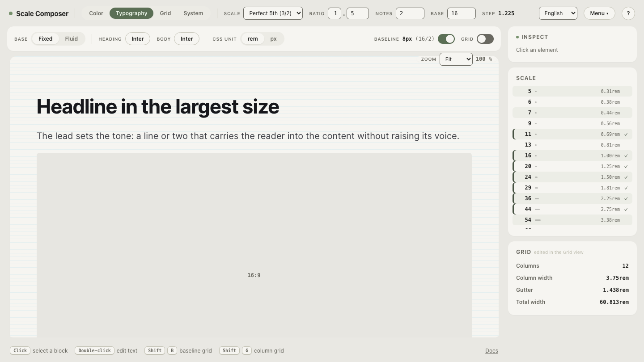The width and height of the screenshot is (644, 362).
Task: Select scale step 44 row
Action: [x=572, y=209]
